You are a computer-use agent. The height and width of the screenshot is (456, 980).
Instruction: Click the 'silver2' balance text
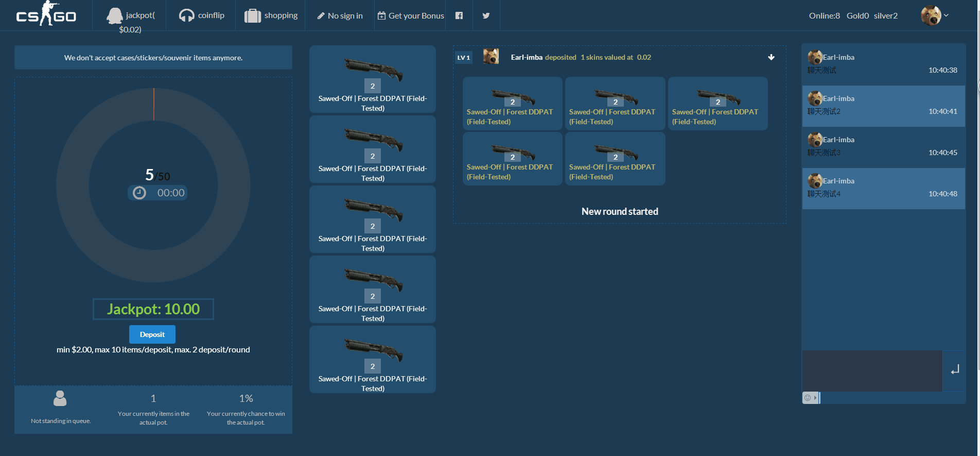click(x=886, y=16)
